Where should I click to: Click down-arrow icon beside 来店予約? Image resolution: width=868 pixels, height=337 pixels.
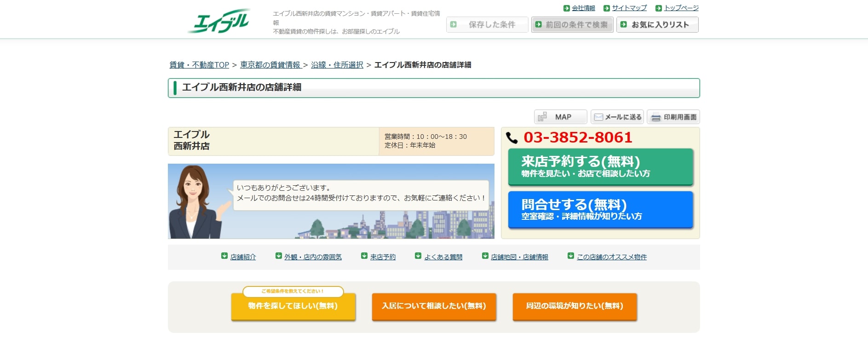pyautogui.click(x=364, y=256)
